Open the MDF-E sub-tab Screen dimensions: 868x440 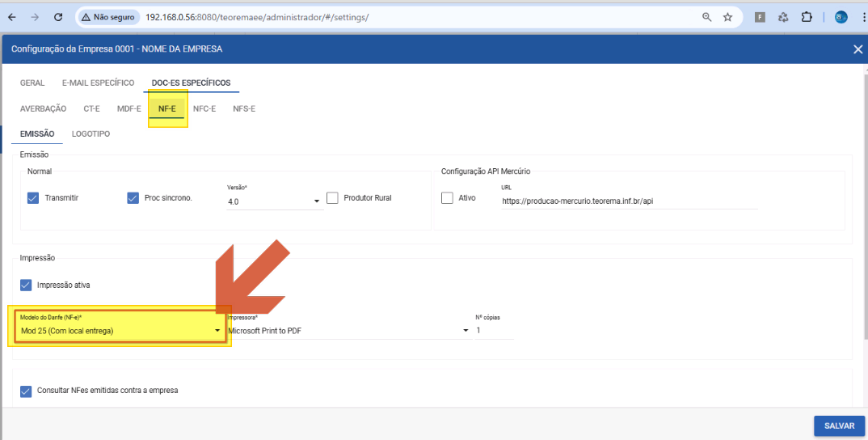pyautogui.click(x=129, y=108)
